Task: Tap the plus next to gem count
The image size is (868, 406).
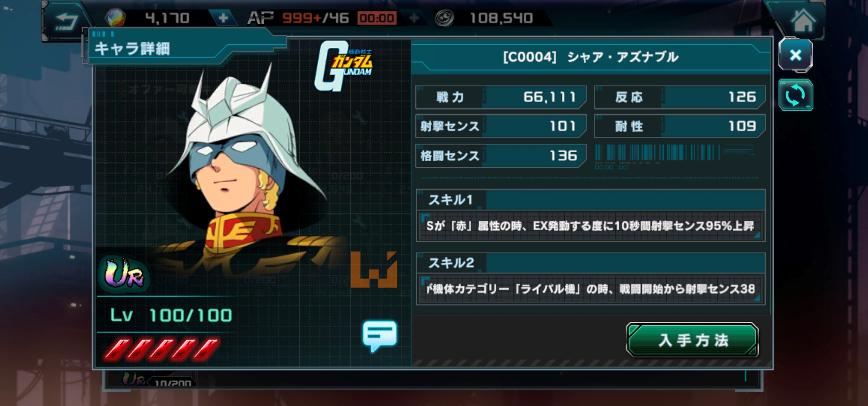Action: click(223, 18)
